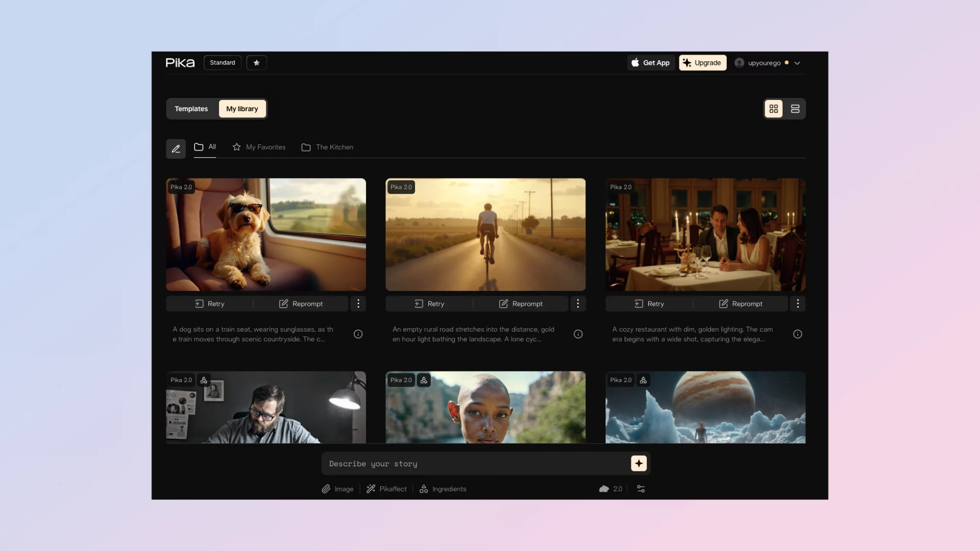The height and width of the screenshot is (551, 980).
Task: Open the My Favorites folder tab
Action: pos(259,147)
